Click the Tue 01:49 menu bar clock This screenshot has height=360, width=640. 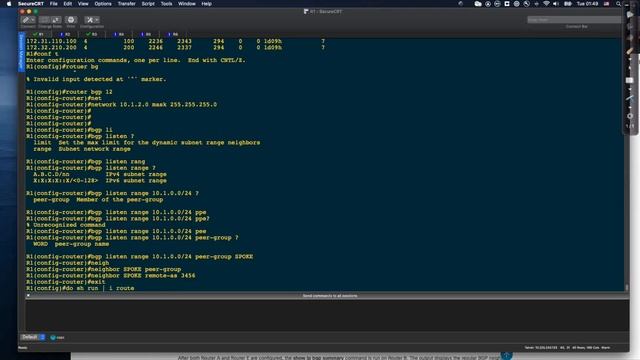point(587,4)
